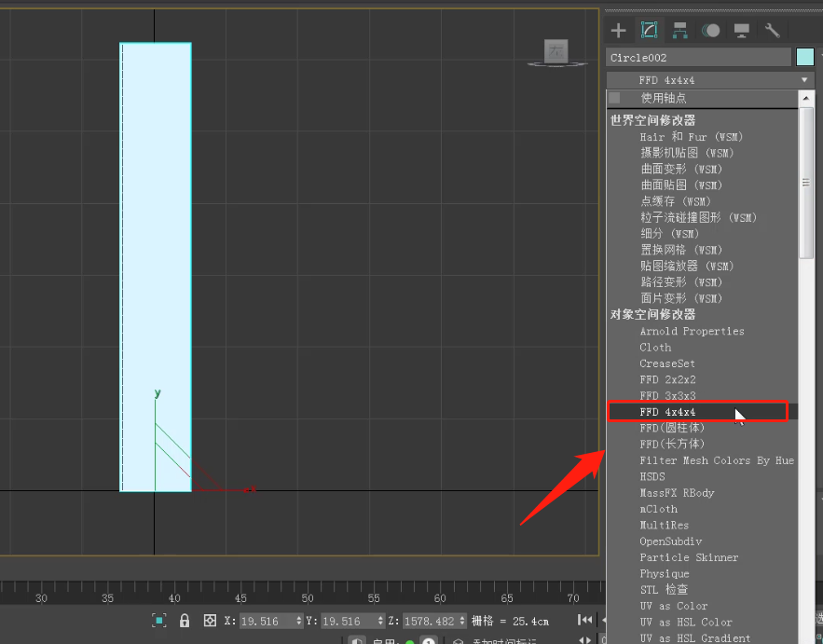Click inside the Circle002 name field
823x644 pixels.
pos(699,57)
